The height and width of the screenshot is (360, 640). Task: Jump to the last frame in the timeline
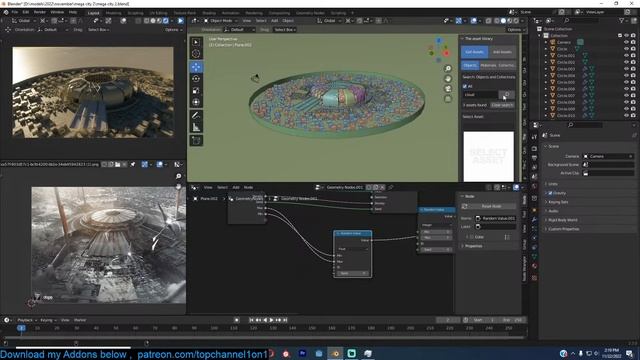pos(285,320)
